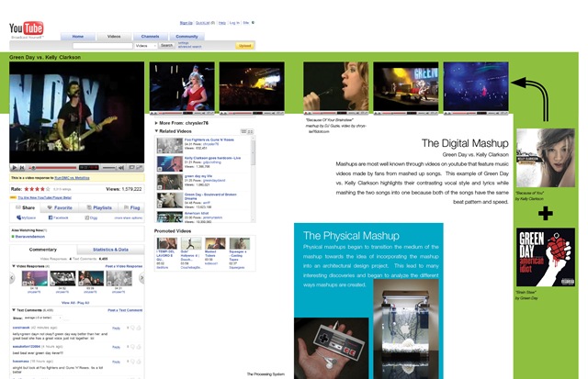
Task: Click the Post a Text Comment link
Action: click(125, 310)
